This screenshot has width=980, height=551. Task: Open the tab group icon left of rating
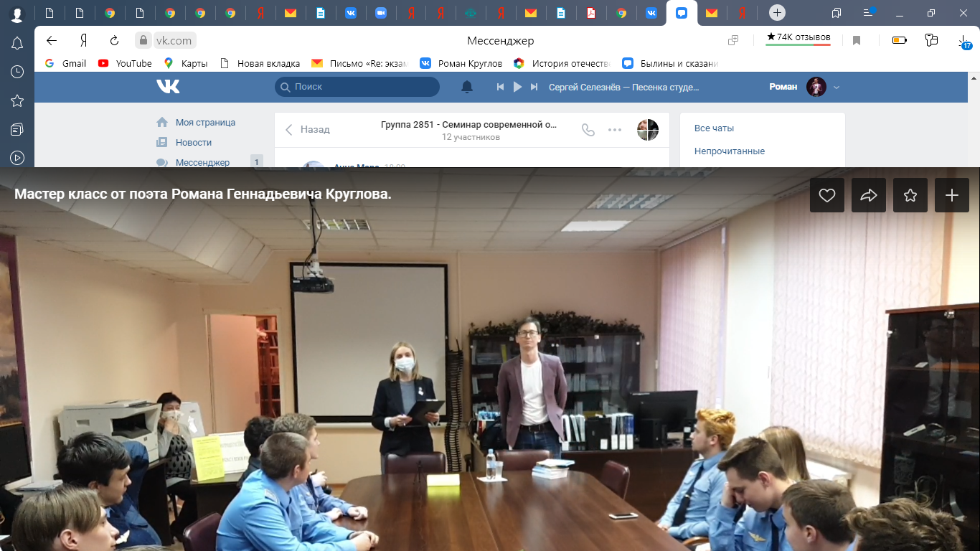tap(733, 41)
